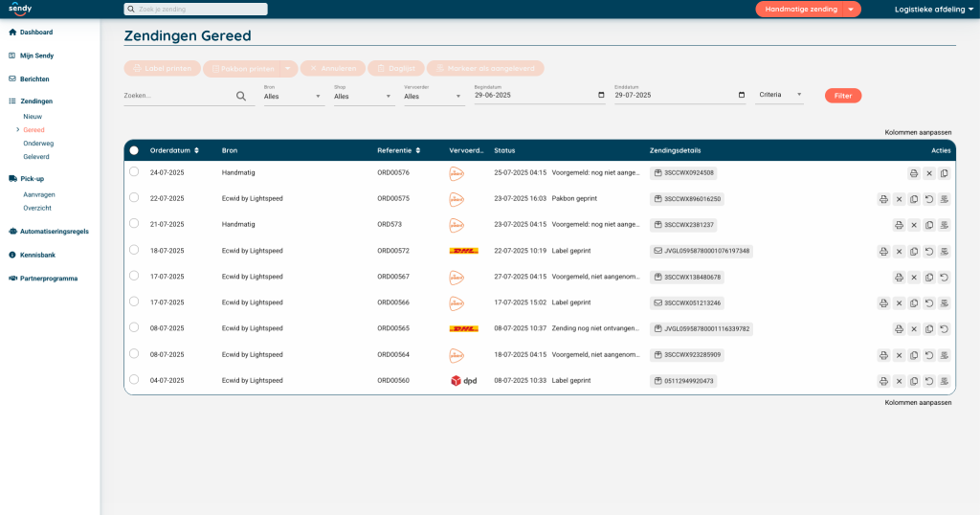Click tracking code 3SCCWX0924508

coord(683,173)
